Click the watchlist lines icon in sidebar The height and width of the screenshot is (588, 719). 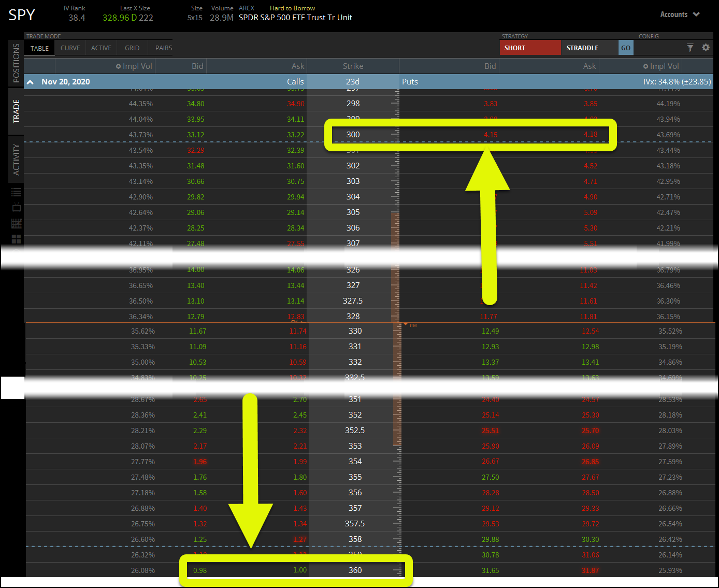(17, 192)
